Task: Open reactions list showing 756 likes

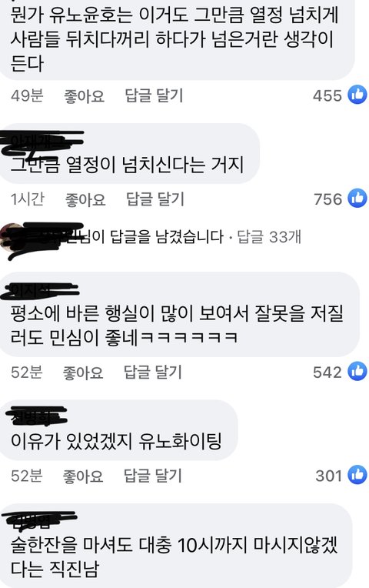Action: (x=327, y=199)
